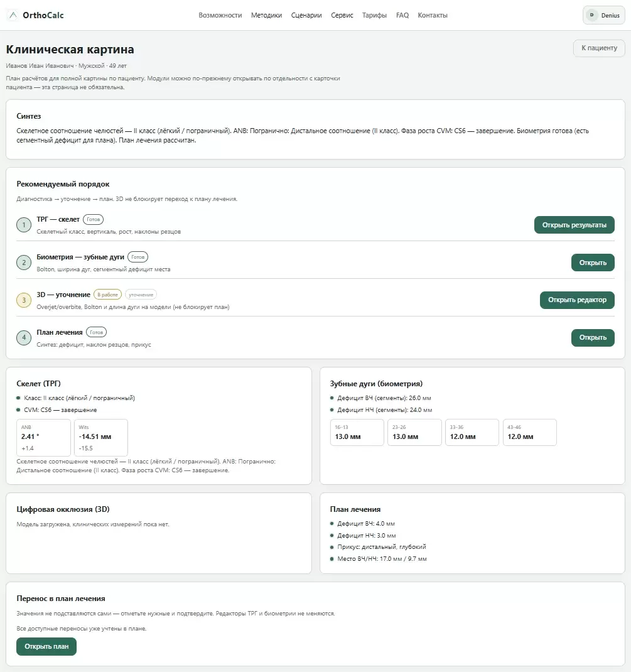Click the уточнение tag badge
631x672 pixels.
tap(141, 295)
